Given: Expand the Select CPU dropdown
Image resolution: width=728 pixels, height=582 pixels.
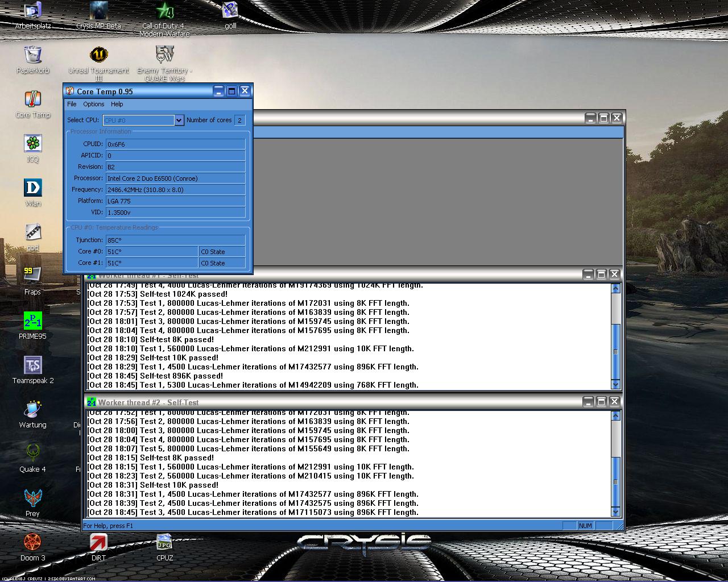Looking at the screenshot, I should click(x=179, y=120).
